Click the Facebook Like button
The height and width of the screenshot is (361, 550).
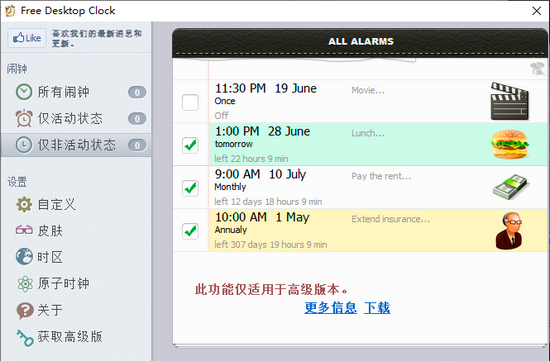[x=27, y=38]
